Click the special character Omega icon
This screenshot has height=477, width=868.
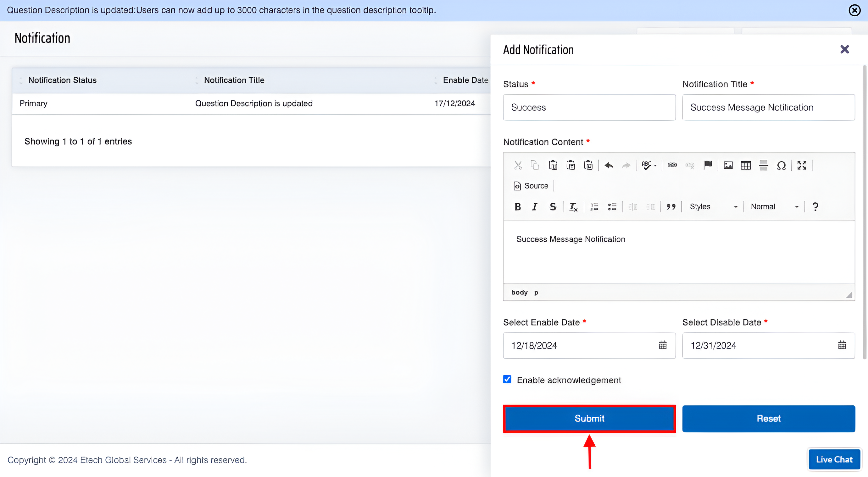pyautogui.click(x=781, y=165)
